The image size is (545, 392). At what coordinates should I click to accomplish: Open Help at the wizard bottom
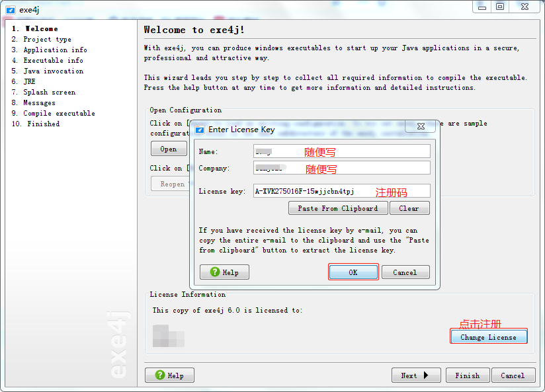(169, 375)
